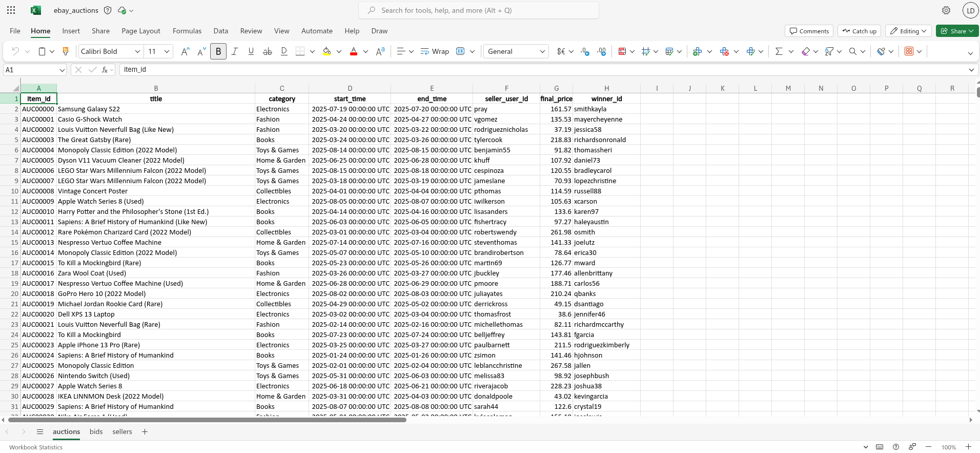Click the Add-ins grid icon
The width and height of the screenshot is (980, 453).
point(909,51)
